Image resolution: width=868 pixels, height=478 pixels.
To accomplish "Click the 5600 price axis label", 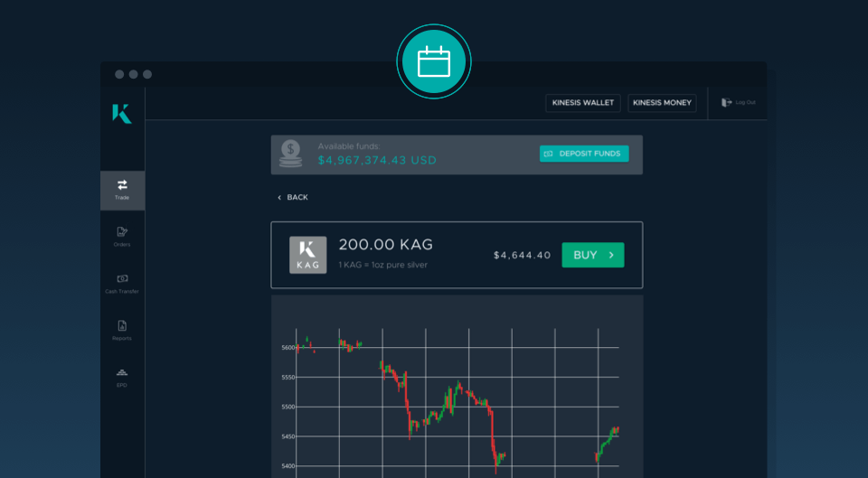I will (x=288, y=348).
